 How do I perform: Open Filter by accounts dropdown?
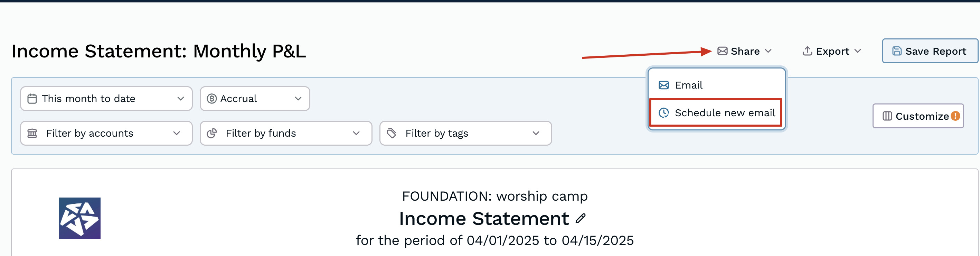106,133
